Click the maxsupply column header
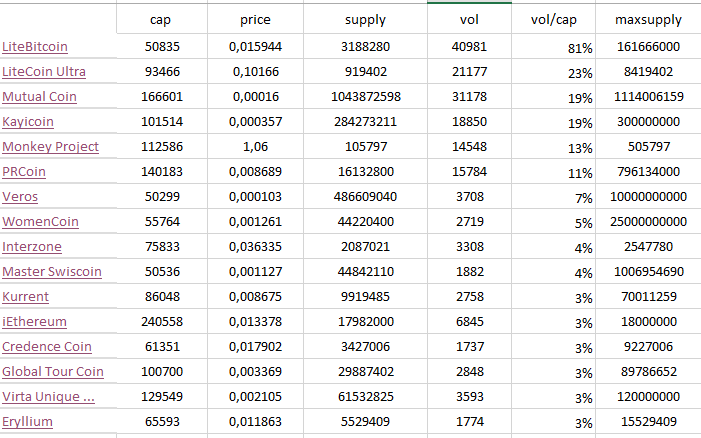 click(x=650, y=20)
